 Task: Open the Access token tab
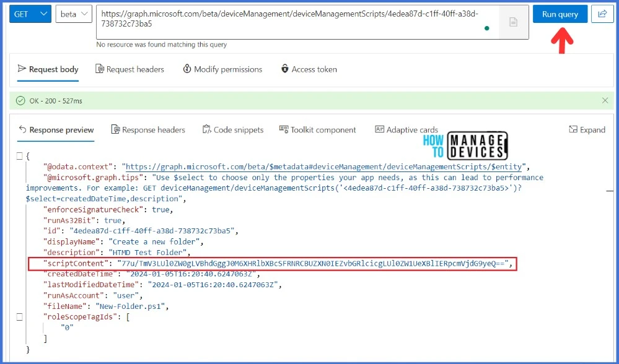click(309, 69)
